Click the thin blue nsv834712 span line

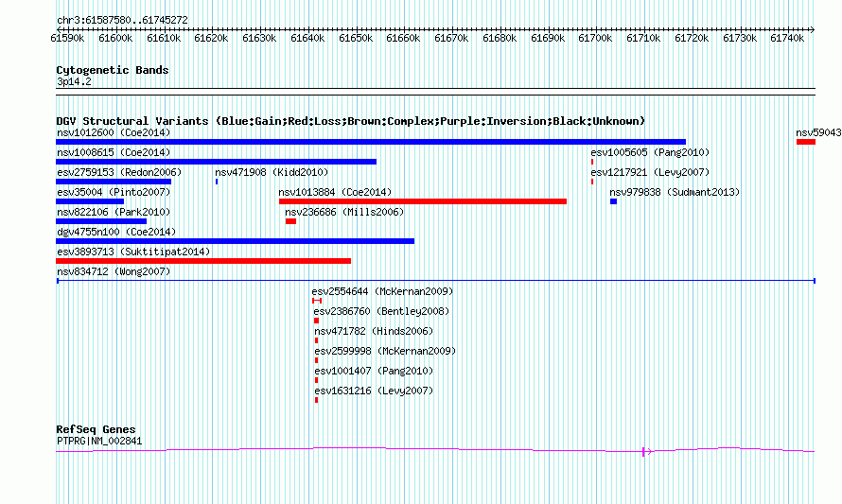[436, 281]
